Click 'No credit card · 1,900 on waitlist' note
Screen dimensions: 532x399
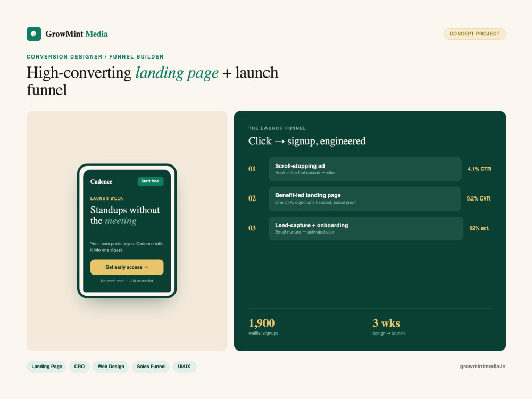127,281
